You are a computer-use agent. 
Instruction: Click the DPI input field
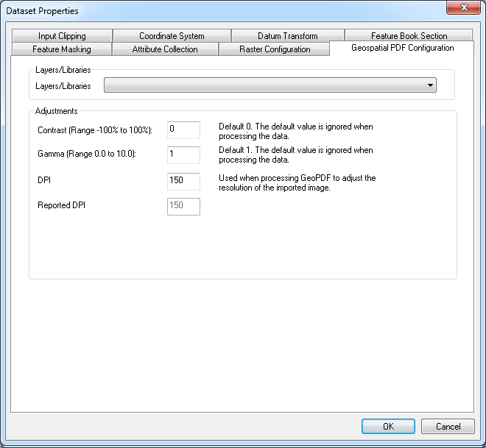(x=183, y=182)
